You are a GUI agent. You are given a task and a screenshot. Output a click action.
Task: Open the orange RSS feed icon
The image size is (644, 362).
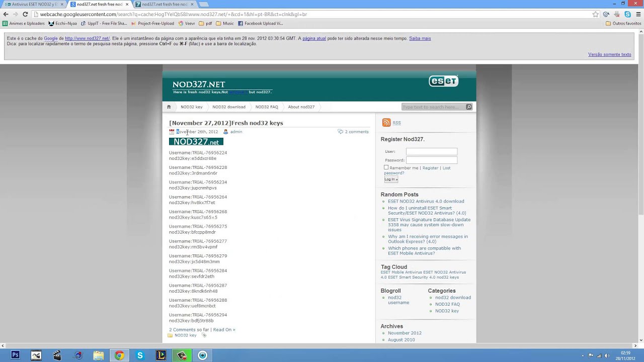(386, 123)
